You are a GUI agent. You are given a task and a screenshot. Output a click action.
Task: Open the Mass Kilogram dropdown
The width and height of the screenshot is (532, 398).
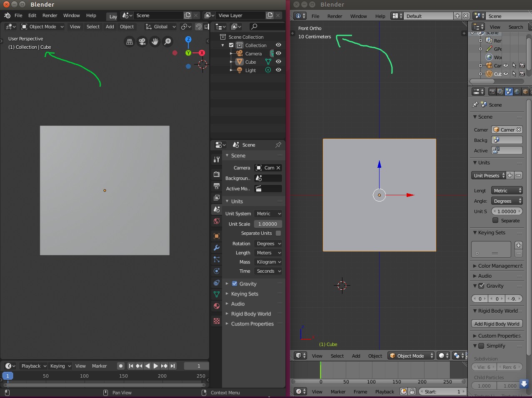(268, 262)
